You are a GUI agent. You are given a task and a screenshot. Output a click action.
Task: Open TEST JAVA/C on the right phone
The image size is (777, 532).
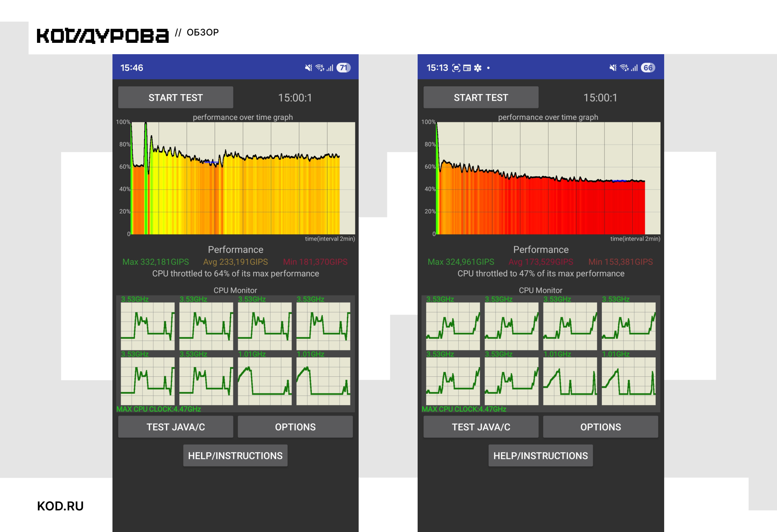(x=481, y=427)
